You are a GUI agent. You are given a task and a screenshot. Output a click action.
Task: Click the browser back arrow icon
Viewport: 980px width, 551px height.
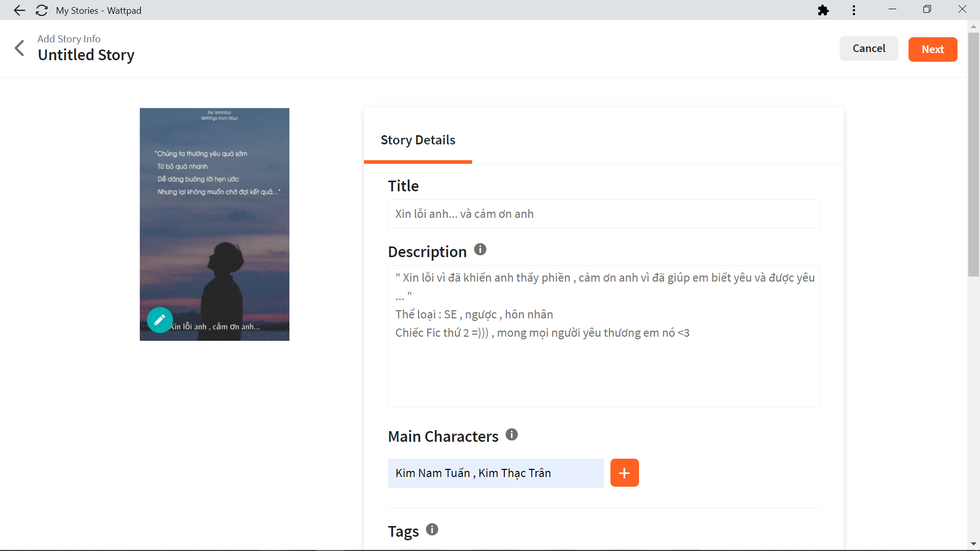(19, 10)
